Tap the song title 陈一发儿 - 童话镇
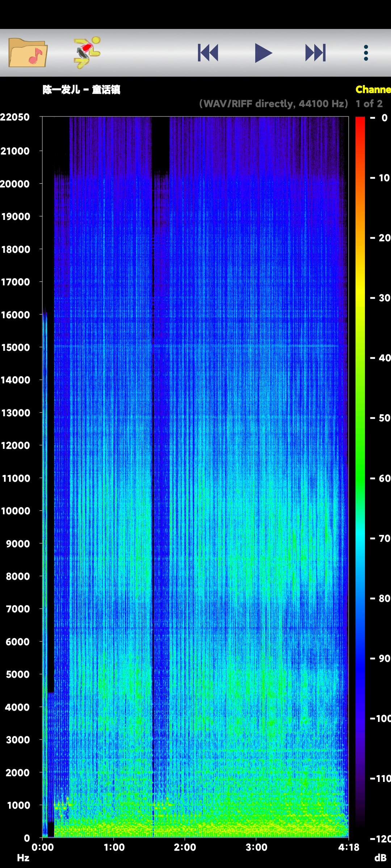The image size is (391, 868). coord(81,90)
